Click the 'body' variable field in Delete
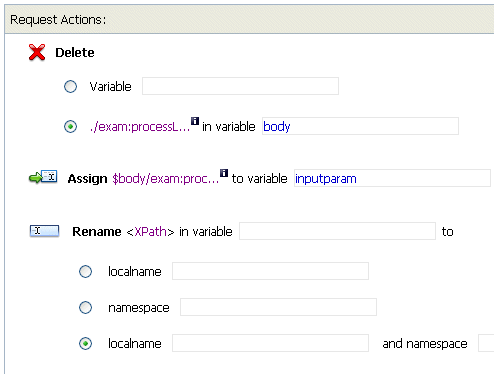The image size is (494, 374). [x=360, y=126]
